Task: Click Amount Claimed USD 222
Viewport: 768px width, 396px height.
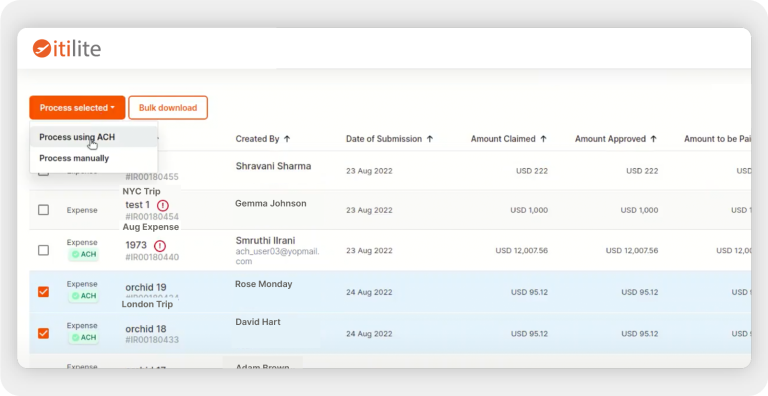Action: point(532,171)
